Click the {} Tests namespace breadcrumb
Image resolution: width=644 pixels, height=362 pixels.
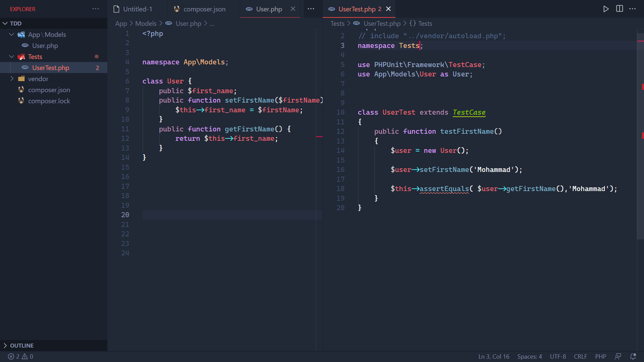(421, 23)
